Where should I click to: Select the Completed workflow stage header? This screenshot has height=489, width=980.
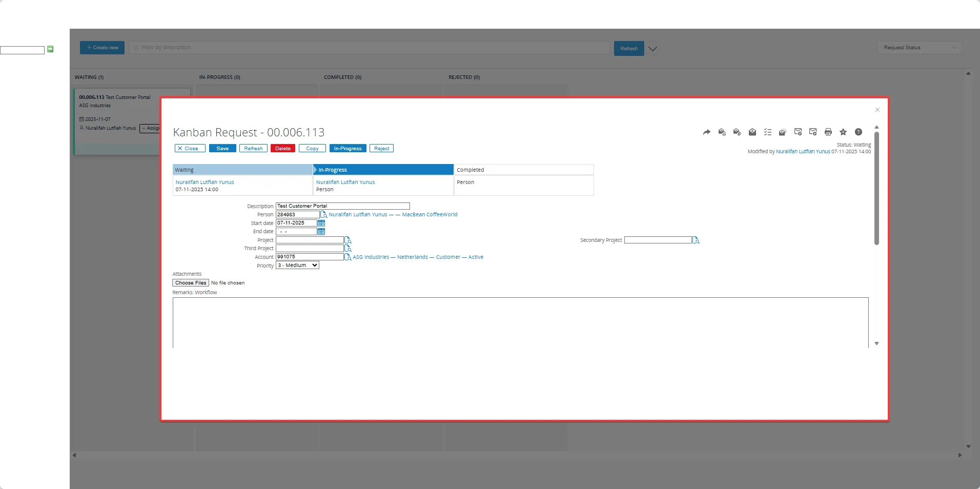(x=523, y=170)
